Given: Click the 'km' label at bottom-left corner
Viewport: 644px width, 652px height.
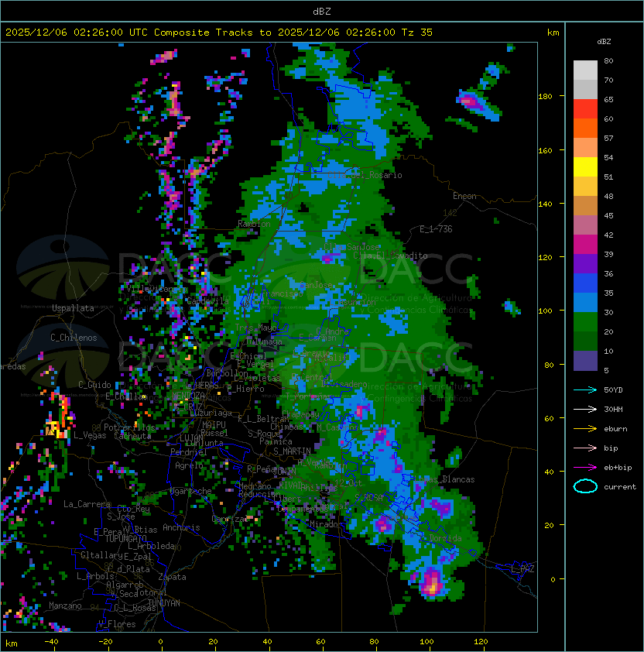Looking at the screenshot, I should click(x=12, y=643).
